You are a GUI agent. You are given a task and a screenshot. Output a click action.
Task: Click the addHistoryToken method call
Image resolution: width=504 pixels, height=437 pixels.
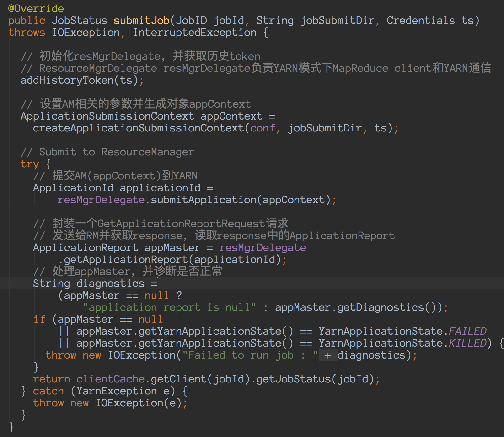point(67,81)
